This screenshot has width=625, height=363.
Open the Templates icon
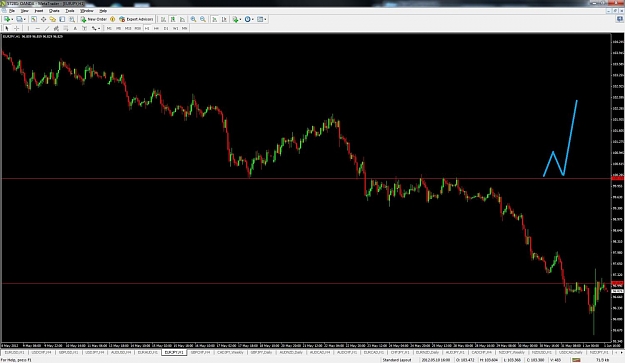point(260,19)
